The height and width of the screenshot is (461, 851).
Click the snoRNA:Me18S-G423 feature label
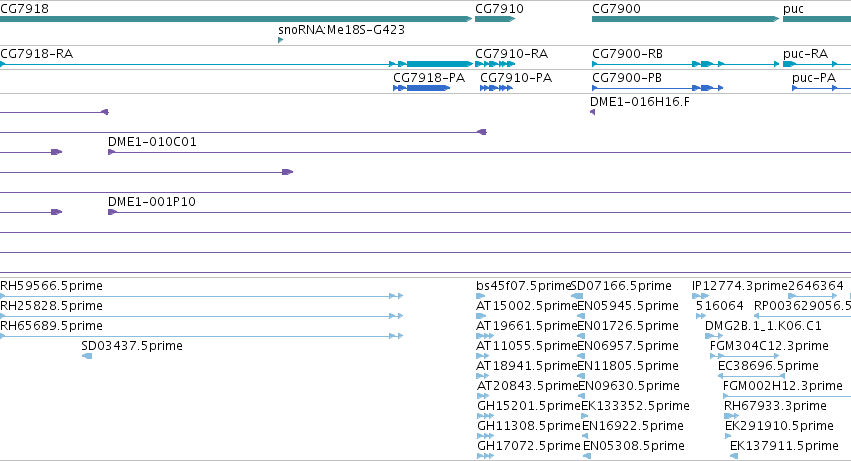[x=341, y=30]
